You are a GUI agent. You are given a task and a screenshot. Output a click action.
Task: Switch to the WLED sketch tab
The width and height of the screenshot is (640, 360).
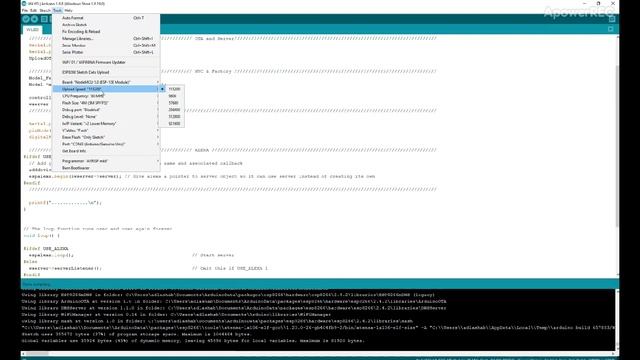(32, 30)
